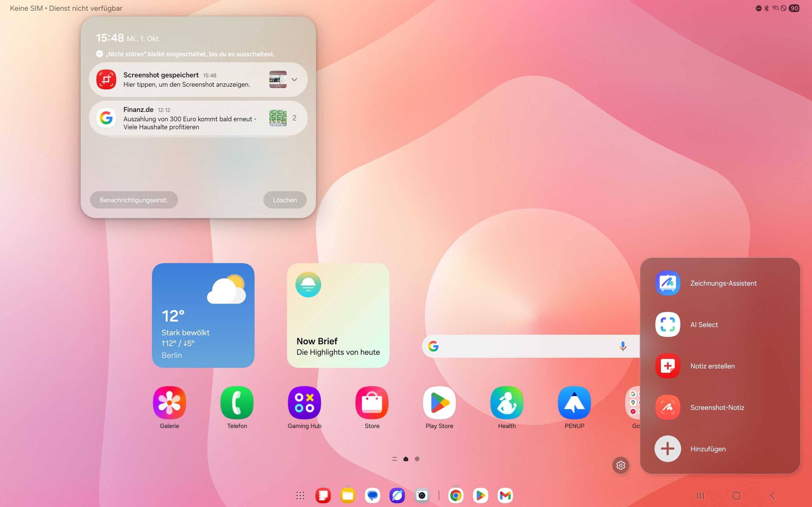Open Samsung Notes in taskbar
Image resolution: width=812 pixels, height=507 pixels.
[x=323, y=495]
